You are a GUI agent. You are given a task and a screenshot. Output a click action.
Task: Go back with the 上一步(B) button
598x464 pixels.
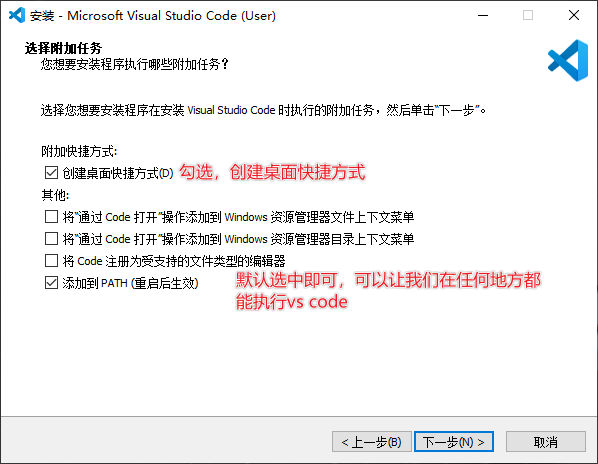pyautogui.click(x=372, y=442)
